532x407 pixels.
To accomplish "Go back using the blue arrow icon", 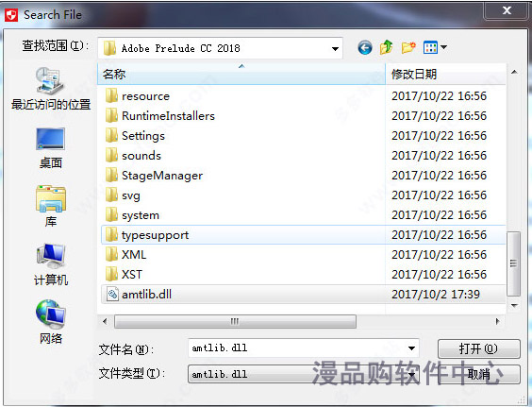I will 365,48.
